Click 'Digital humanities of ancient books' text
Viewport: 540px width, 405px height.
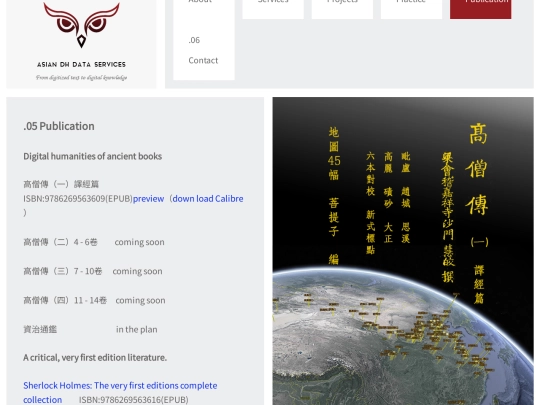93,156
